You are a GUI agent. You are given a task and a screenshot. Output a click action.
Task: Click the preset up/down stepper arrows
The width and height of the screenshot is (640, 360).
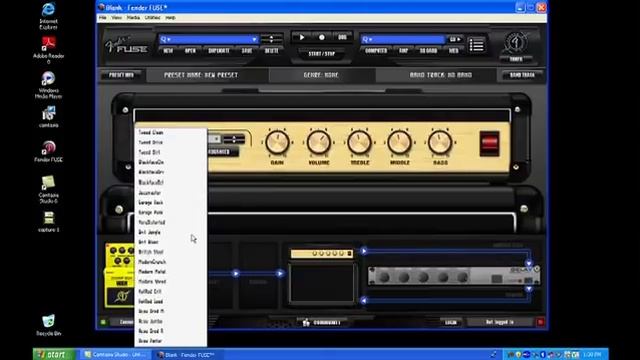[x=271, y=39]
